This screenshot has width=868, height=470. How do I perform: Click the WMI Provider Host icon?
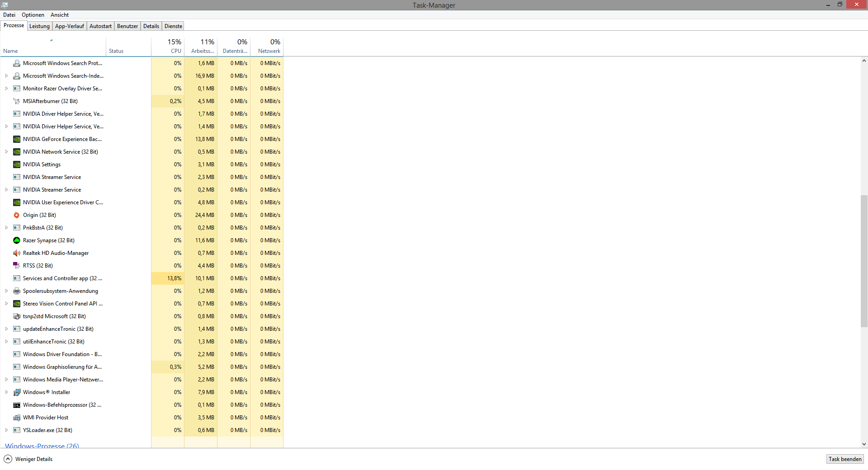point(17,418)
